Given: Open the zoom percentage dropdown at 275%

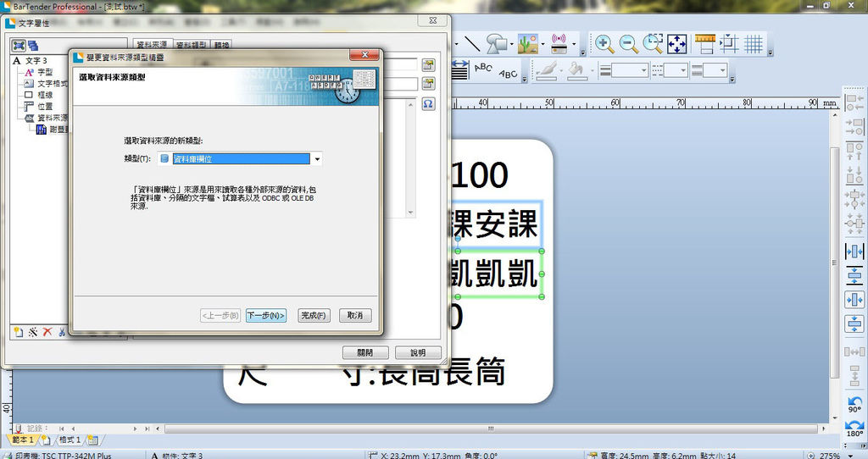Looking at the screenshot, I should 851,456.
